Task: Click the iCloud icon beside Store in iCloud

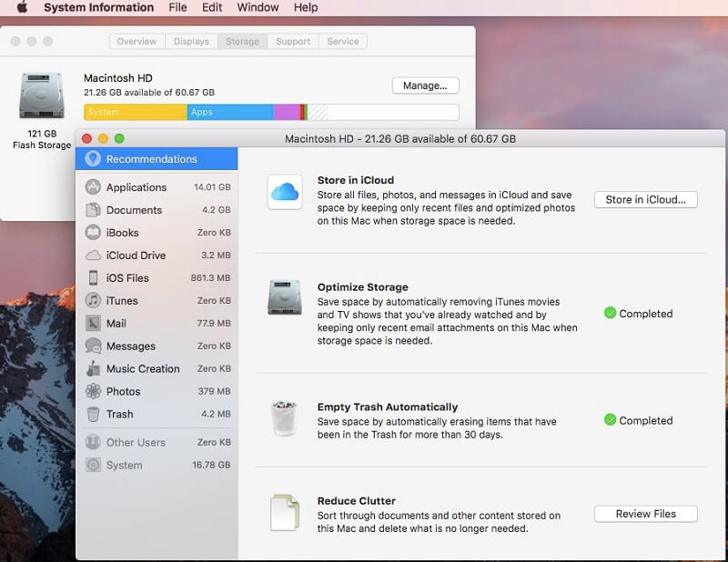Action: (x=285, y=192)
